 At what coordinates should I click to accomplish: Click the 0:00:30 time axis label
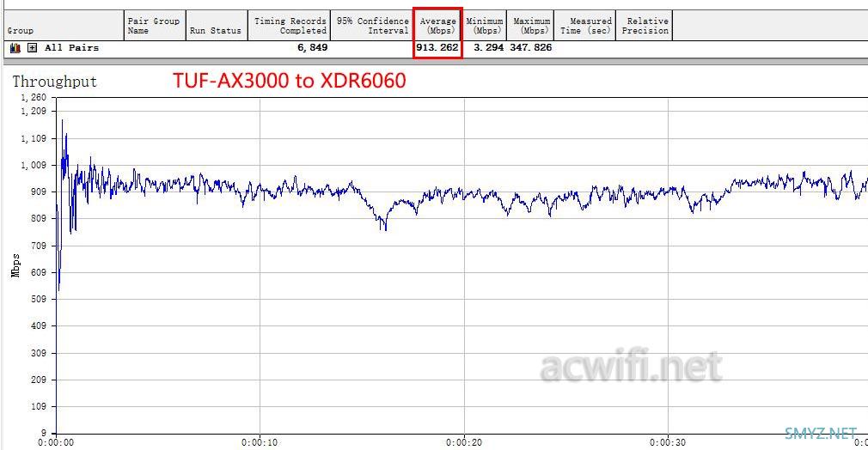click(668, 443)
